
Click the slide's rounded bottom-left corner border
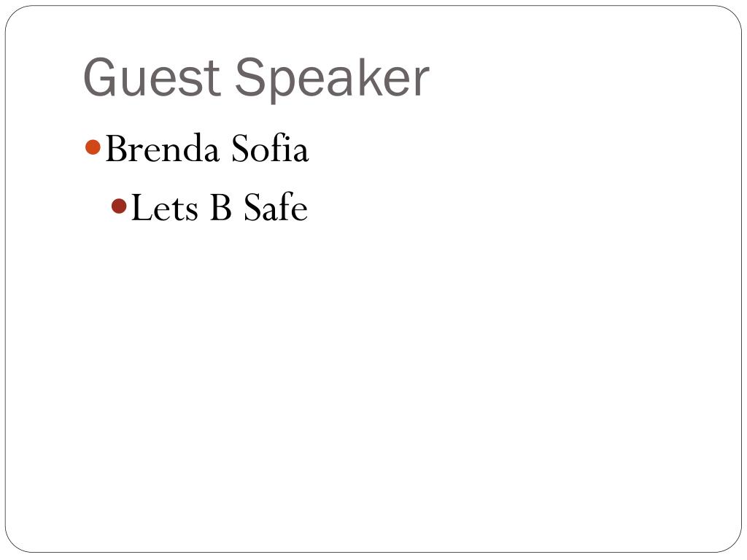tap(13, 544)
